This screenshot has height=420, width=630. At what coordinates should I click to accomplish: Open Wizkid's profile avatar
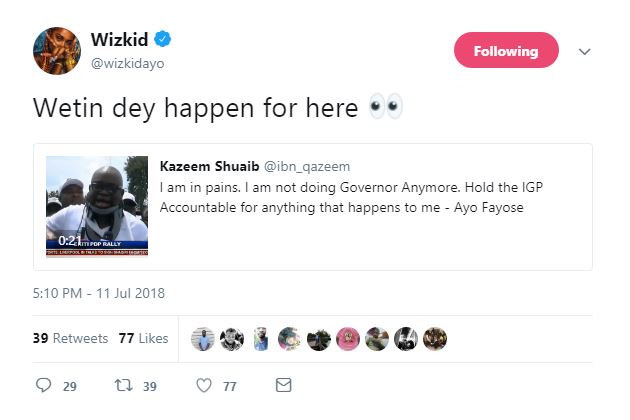click(58, 52)
